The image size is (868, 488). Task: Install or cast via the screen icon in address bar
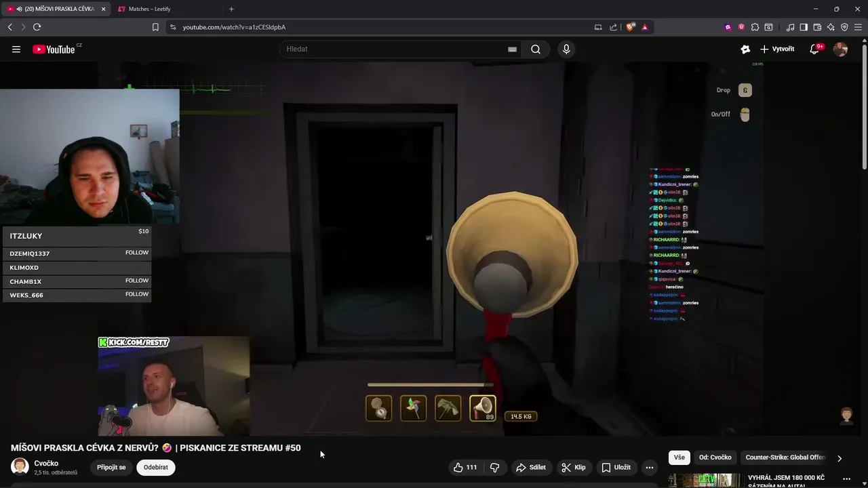pyautogui.click(x=598, y=27)
